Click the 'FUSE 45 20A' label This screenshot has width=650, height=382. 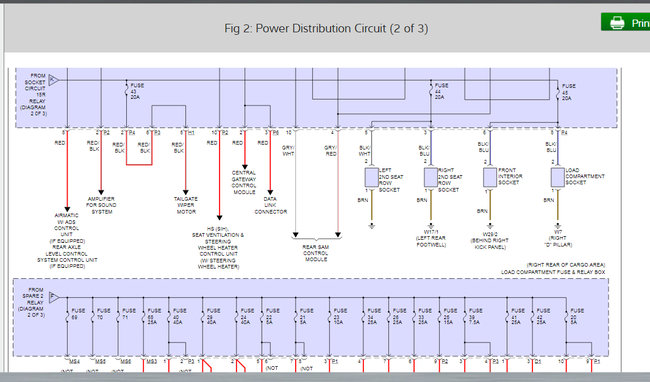(x=568, y=92)
